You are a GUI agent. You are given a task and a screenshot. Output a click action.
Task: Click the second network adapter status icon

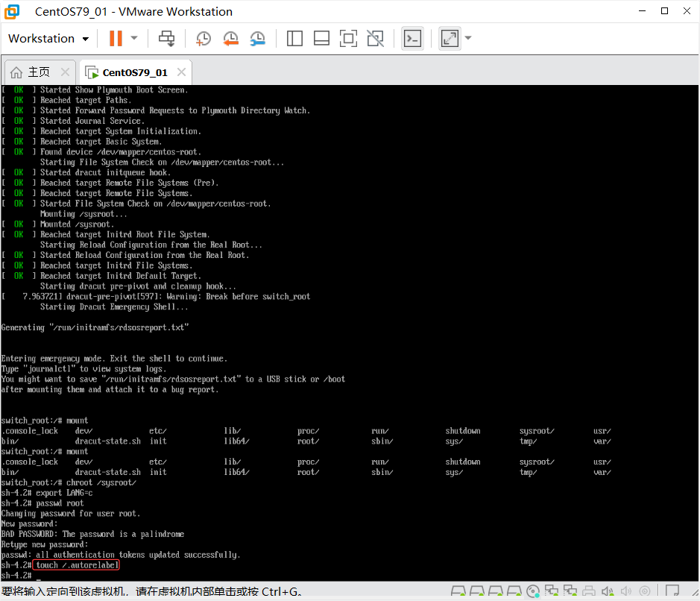click(x=570, y=591)
